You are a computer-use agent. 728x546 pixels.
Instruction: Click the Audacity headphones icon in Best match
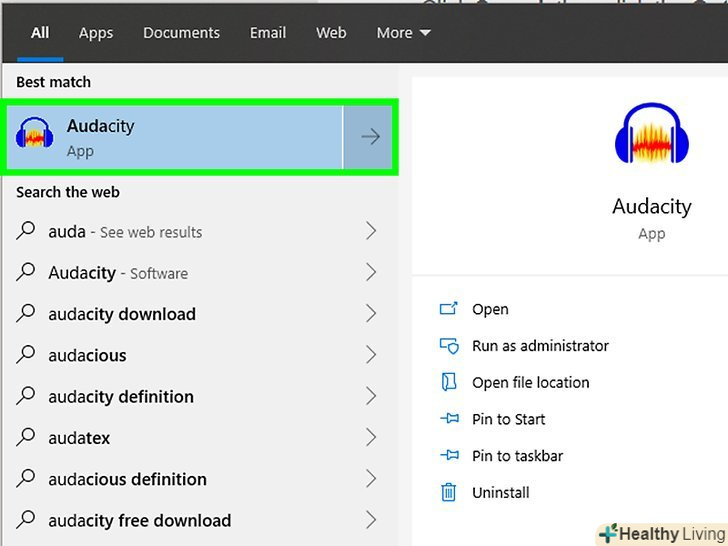point(34,137)
